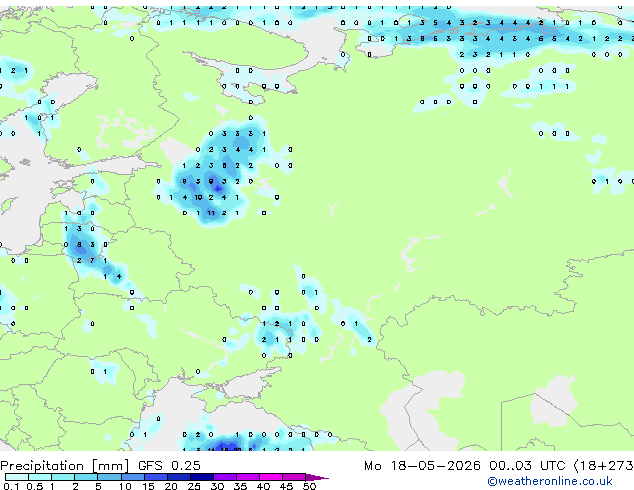Click the '30' legend scale label

(217, 486)
